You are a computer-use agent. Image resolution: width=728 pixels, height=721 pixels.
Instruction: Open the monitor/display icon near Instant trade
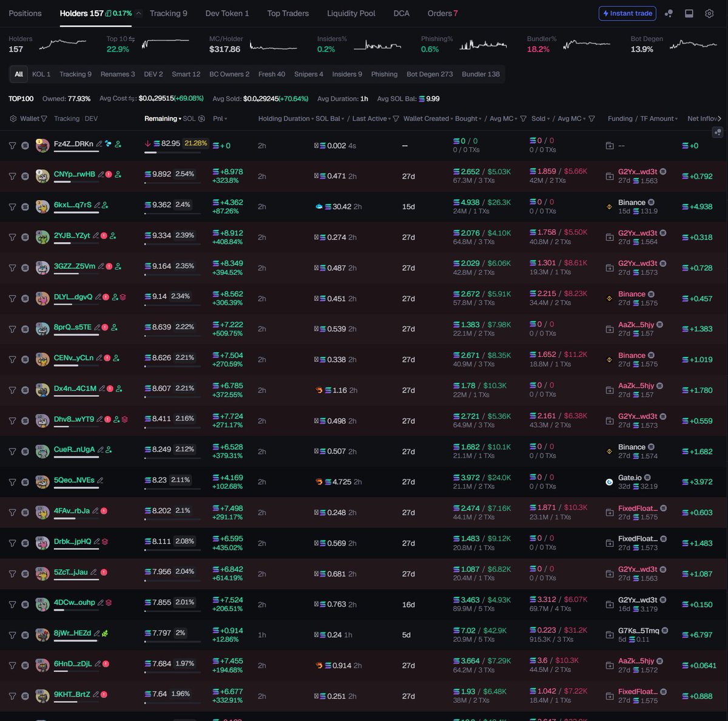(x=689, y=13)
